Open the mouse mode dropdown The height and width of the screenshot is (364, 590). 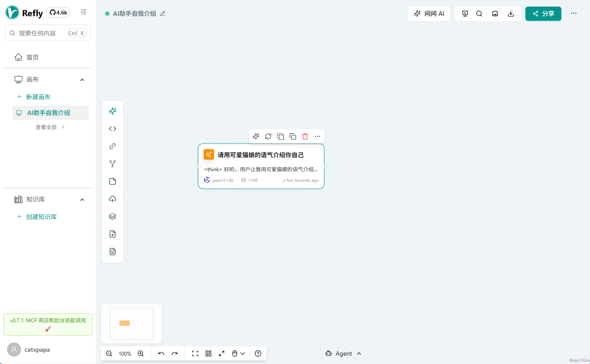pyautogui.click(x=238, y=353)
